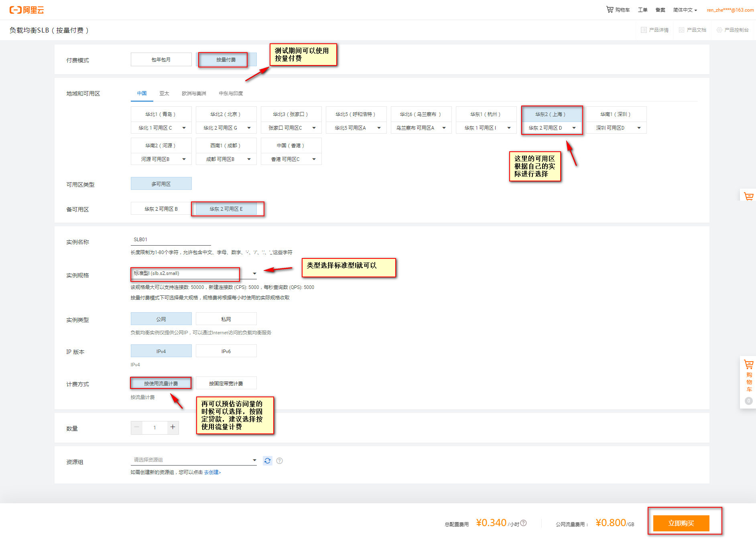This screenshot has height=543, width=756.
Task: Select 包年包月 billing mode
Action: (161, 60)
